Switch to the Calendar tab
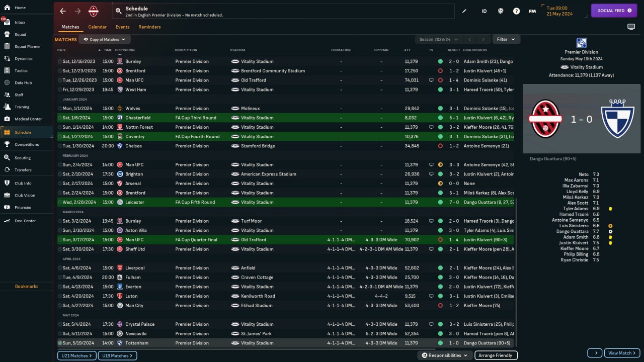The height and width of the screenshot is (362, 644). pyautogui.click(x=97, y=27)
